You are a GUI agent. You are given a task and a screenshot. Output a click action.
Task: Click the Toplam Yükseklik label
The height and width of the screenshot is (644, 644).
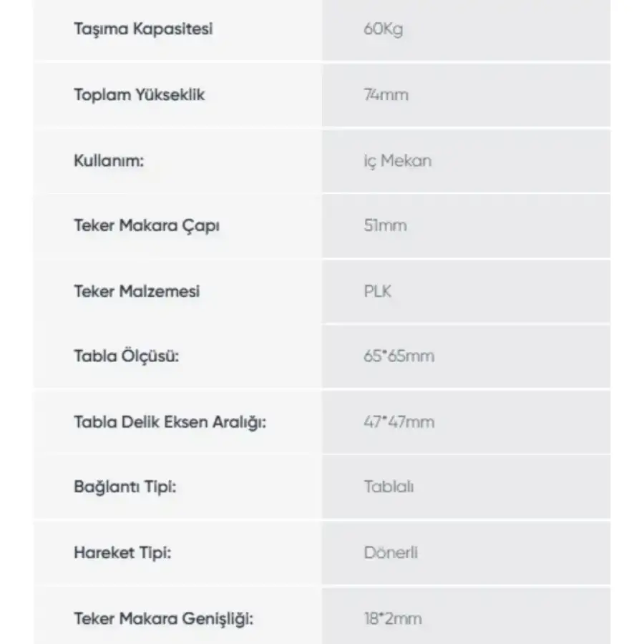[140, 95]
